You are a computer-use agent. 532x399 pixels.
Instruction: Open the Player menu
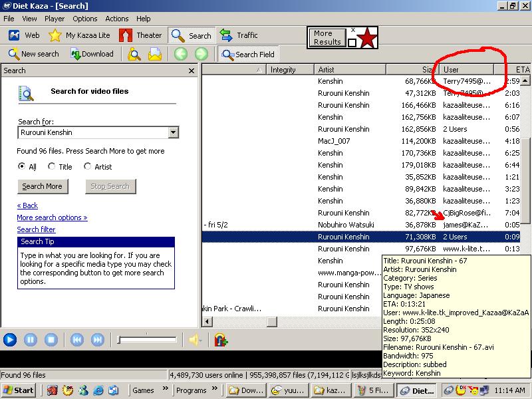coord(55,19)
